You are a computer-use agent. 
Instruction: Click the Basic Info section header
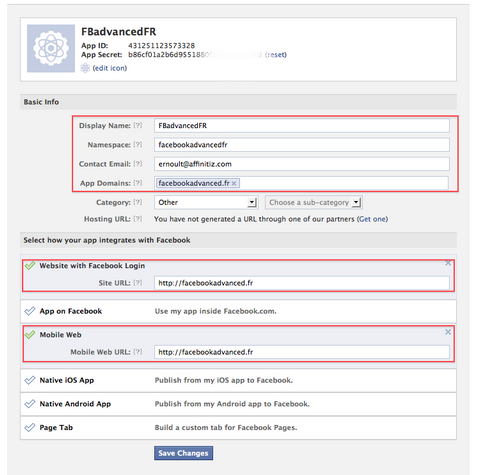point(238,102)
